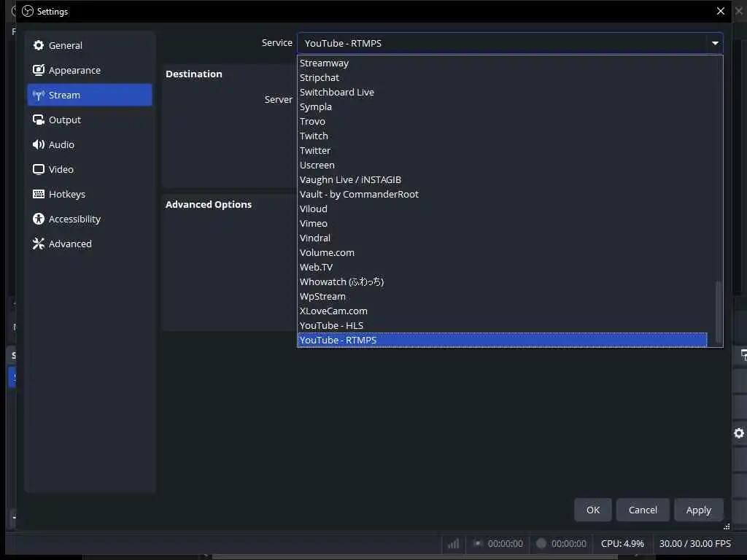Choose Stripchat from the service list

click(502, 77)
